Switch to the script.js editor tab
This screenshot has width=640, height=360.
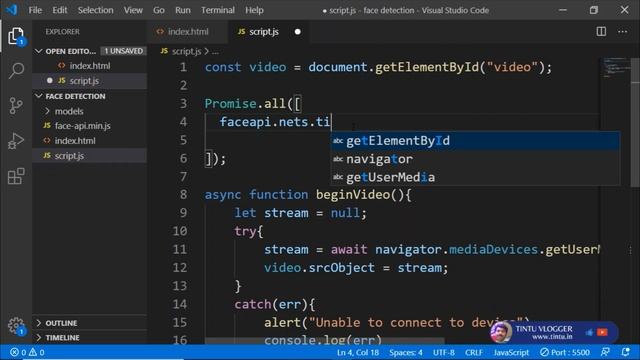(269, 31)
